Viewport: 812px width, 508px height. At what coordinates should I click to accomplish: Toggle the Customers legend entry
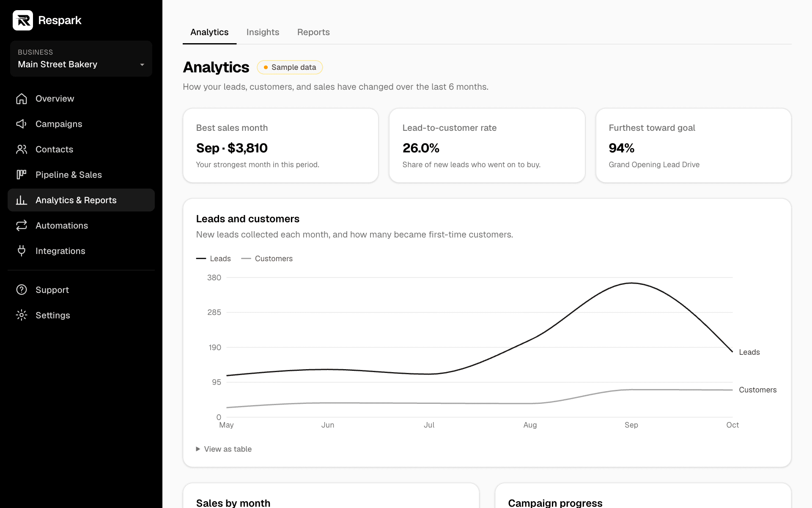[267, 259]
